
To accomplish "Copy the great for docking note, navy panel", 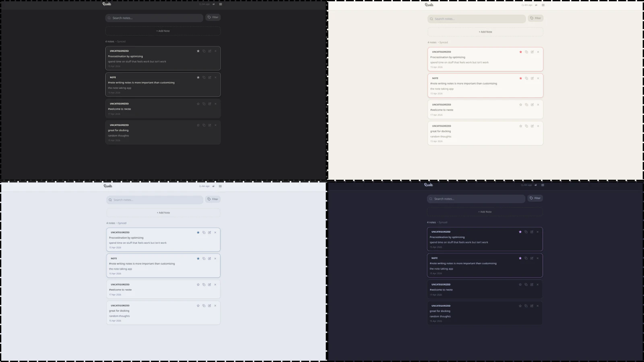I will [x=526, y=306].
